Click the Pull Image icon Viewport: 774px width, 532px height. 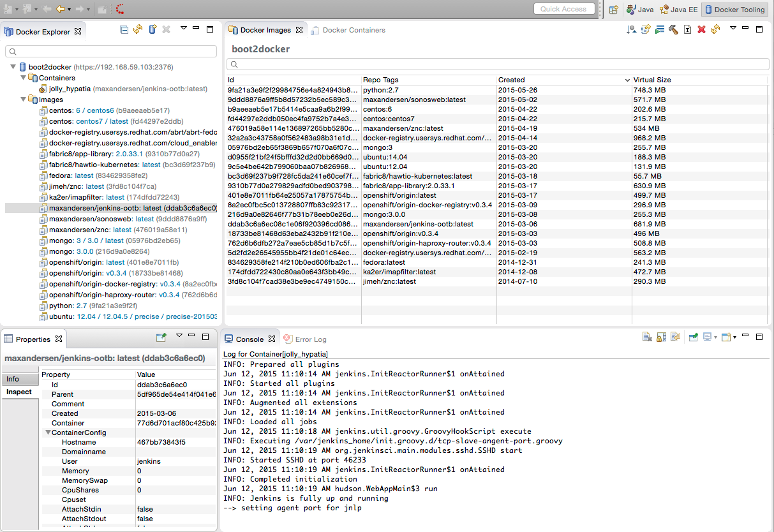pos(646,29)
